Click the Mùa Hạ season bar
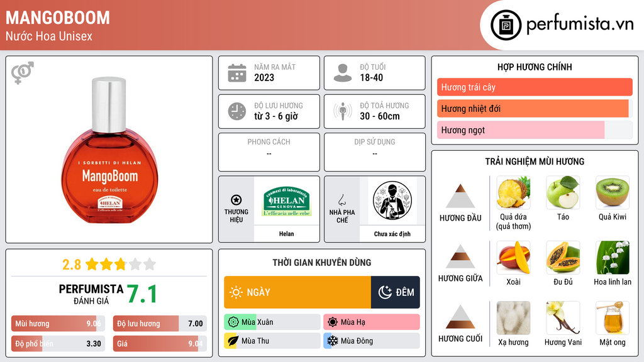This screenshot has height=362, width=644. pyautogui.click(x=372, y=322)
